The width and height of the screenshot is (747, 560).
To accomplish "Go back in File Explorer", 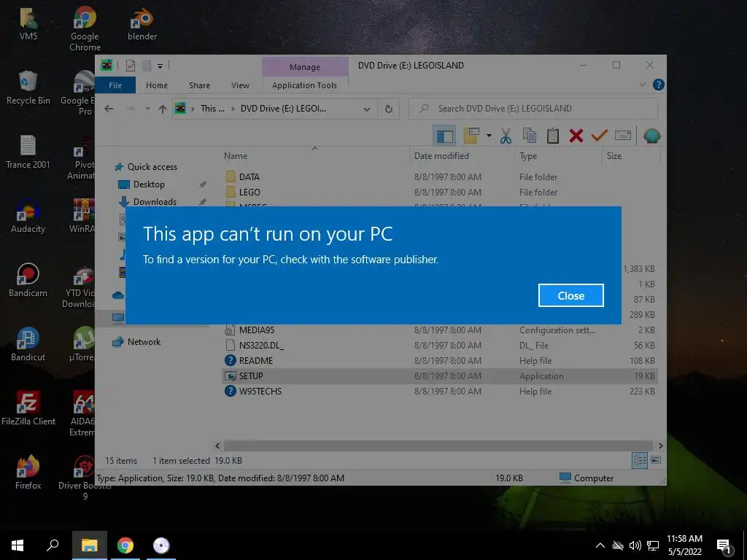I will [x=109, y=109].
